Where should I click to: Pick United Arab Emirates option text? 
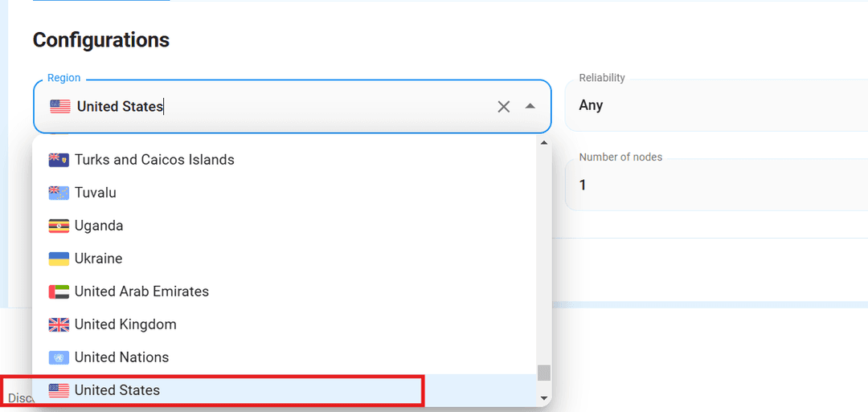[x=141, y=292]
